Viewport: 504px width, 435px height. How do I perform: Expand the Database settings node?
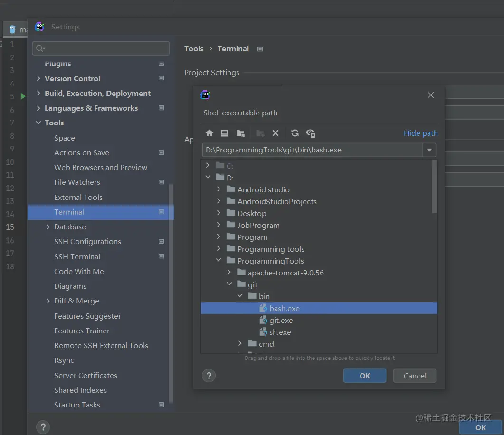coord(48,227)
